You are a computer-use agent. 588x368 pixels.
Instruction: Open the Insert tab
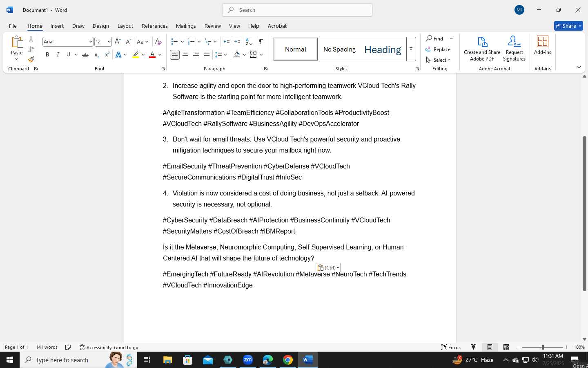click(57, 26)
